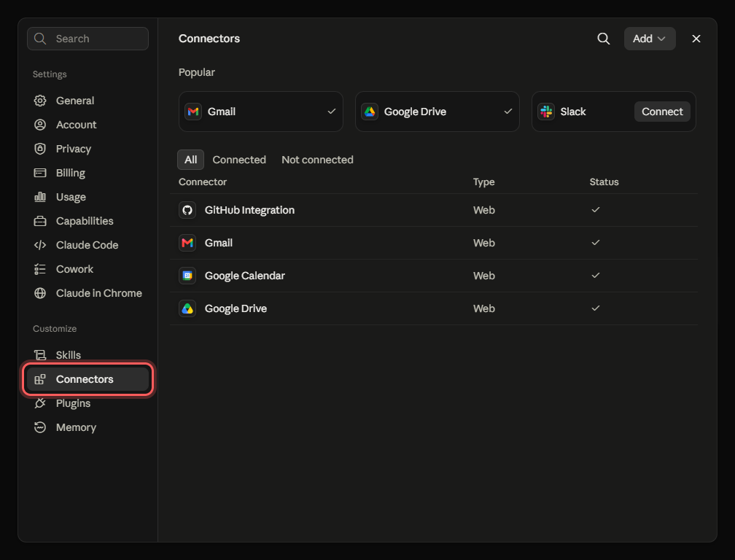Click Web type in GitHub Integration row
Screen dimensions: 735x560
coord(483,210)
